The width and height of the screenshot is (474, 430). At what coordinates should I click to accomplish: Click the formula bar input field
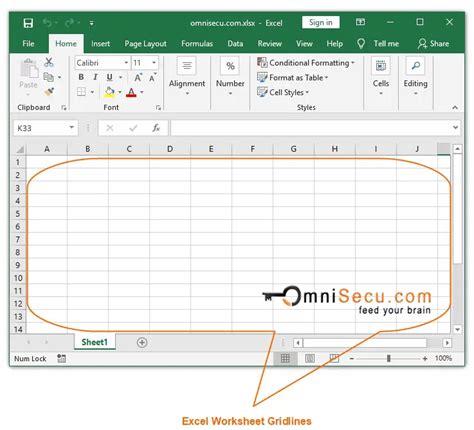point(311,128)
